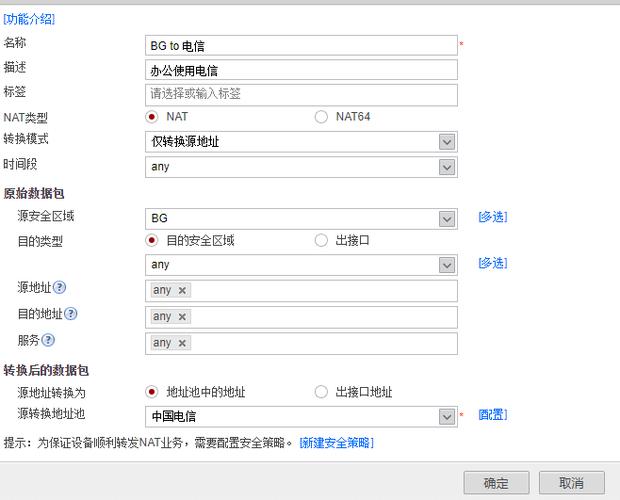Open the 转换模式 dropdown arrow

point(447,142)
